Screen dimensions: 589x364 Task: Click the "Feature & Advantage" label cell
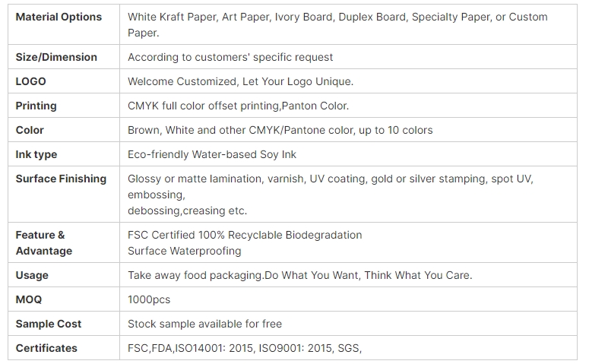[x=44, y=242]
